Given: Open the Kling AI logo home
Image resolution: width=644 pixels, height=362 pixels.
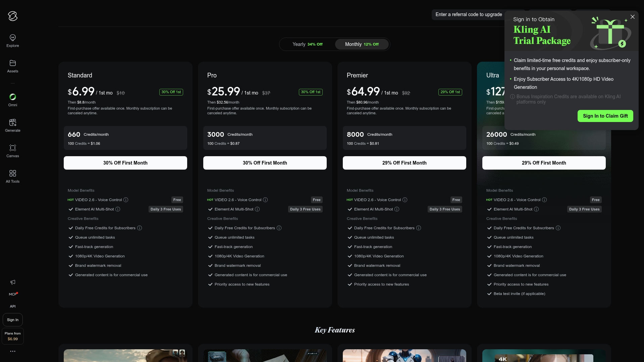Looking at the screenshot, I should [13, 16].
